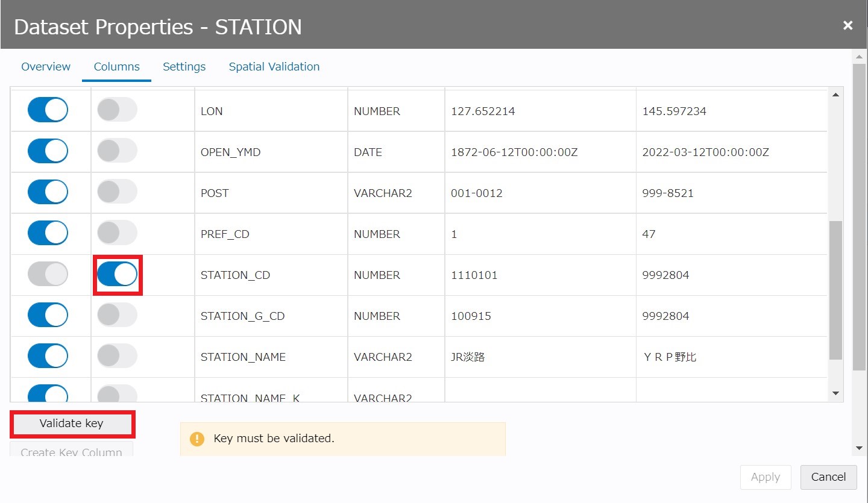The height and width of the screenshot is (503, 868).
Task: Click the table's vertical scrollbar thumb
Action: tap(835, 289)
